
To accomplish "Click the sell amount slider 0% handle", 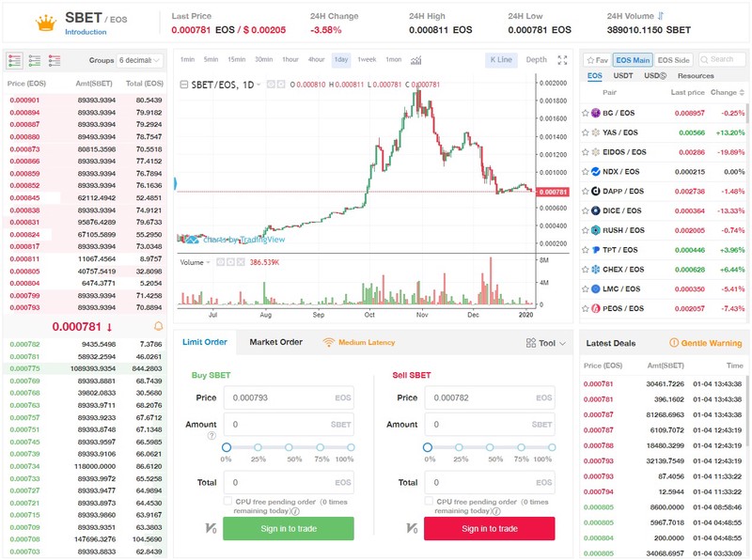I will pyautogui.click(x=428, y=447).
